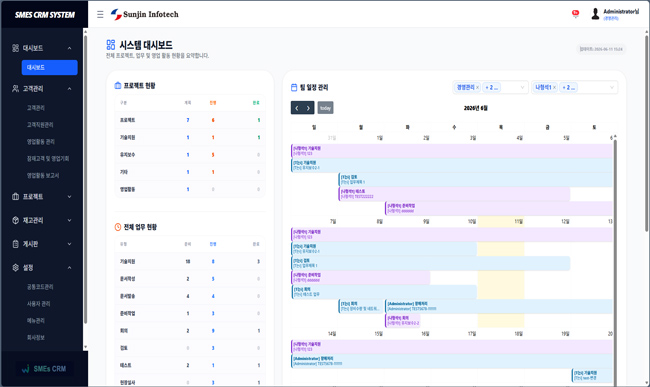Image resolution: width=650 pixels, height=387 pixels.
Task: Toggle the hamburger sidebar menu icon
Action: (100, 15)
